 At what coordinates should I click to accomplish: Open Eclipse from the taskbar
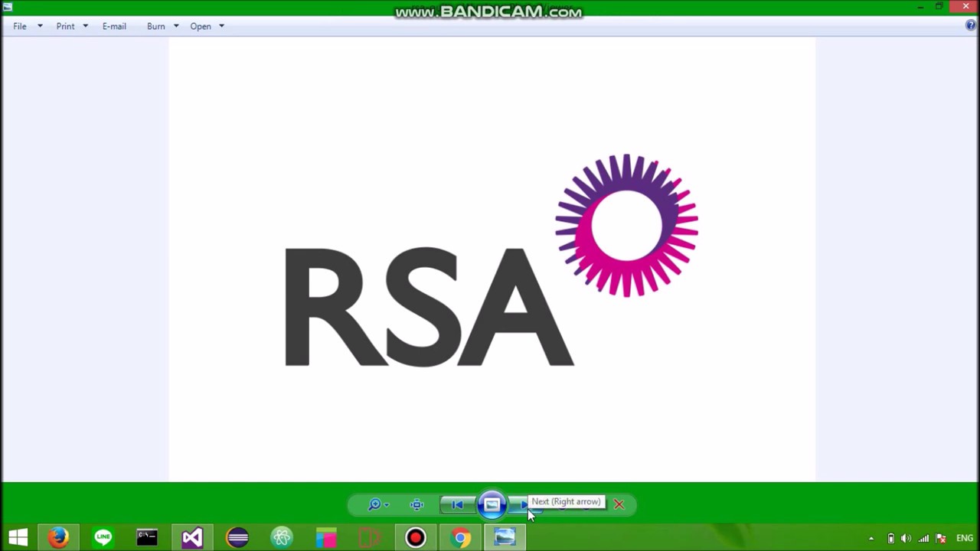(x=237, y=538)
